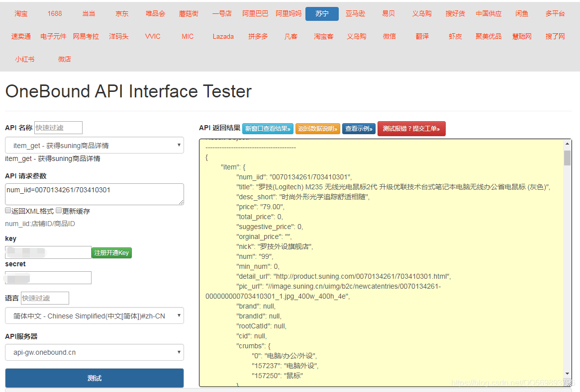Tick the 更新缓存 checkbox
The height and width of the screenshot is (392, 580).
(58, 210)
